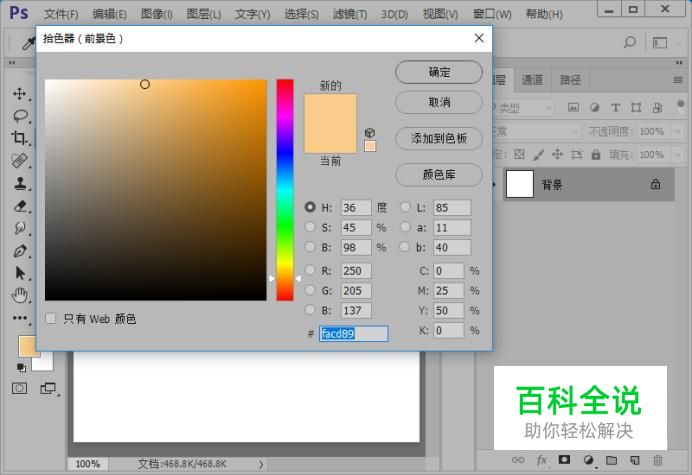Click the 确定 button
The height and width of the screenshot is (475, 692).
pyautogui.click(x=439, y=72)
